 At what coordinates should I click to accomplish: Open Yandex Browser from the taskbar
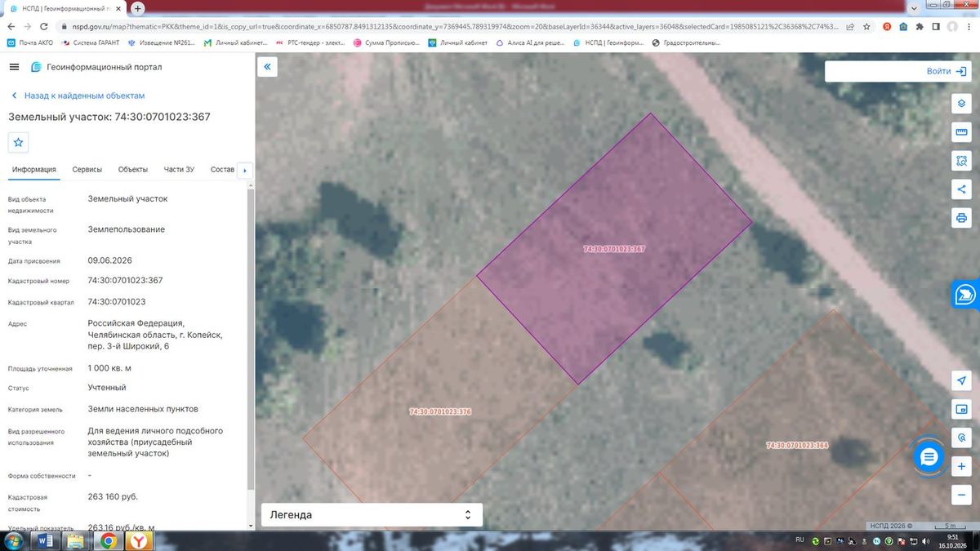tap(140, 540)
